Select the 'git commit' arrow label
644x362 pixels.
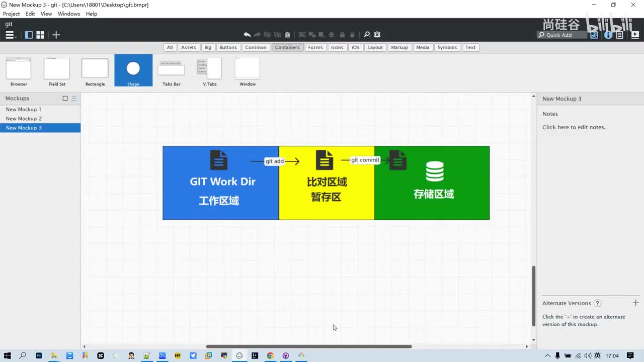coord(365,160)
